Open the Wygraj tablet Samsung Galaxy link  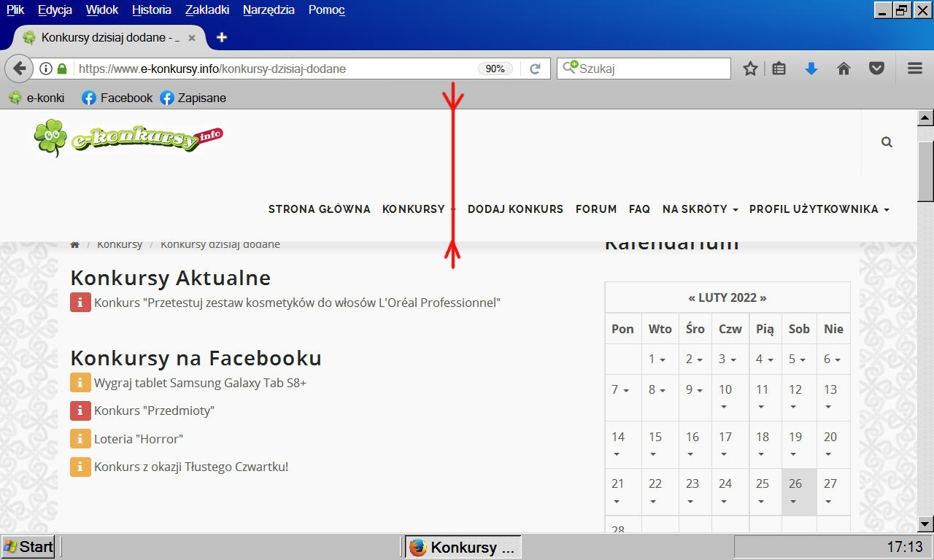click(200, 383)
